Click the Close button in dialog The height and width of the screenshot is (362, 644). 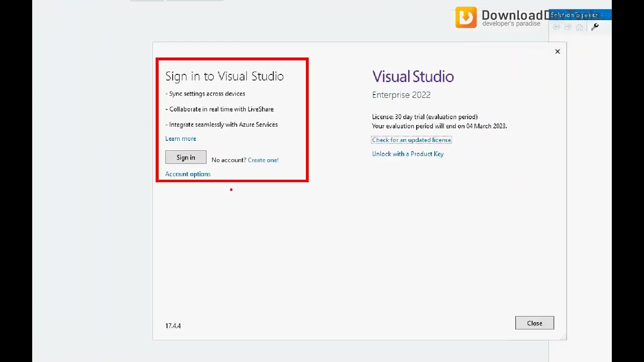534,323
